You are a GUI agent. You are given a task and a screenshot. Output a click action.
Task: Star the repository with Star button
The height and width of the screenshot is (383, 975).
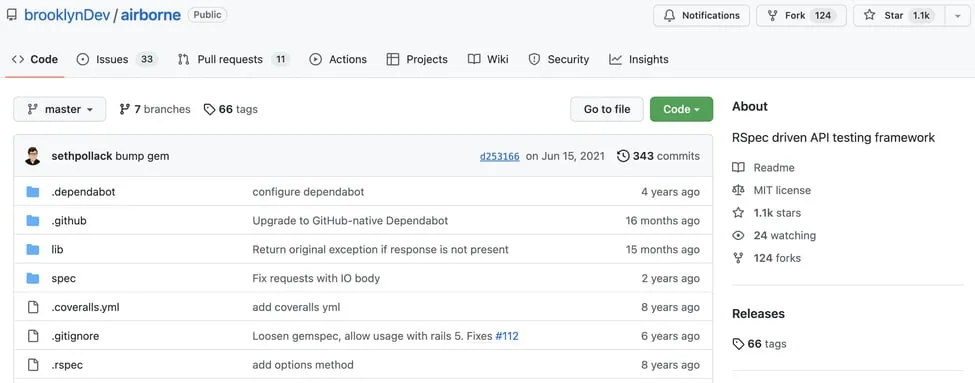point(899,16)
